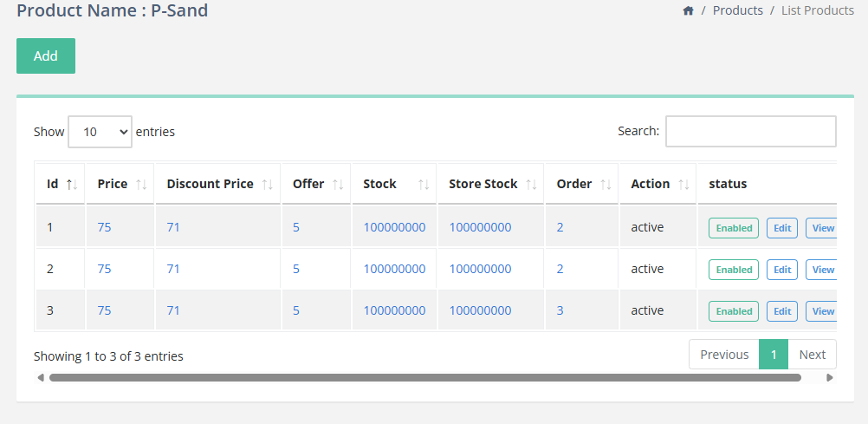The height and width of the screenshot is (424, 868).
Task: Toggle Enabled status for row 3
Action: click(x=734, y=311)
